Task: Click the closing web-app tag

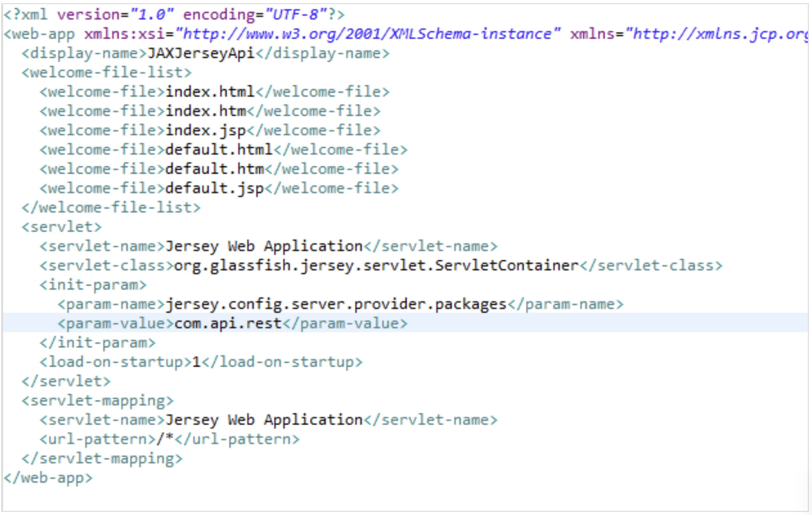Action: [48, 478]
